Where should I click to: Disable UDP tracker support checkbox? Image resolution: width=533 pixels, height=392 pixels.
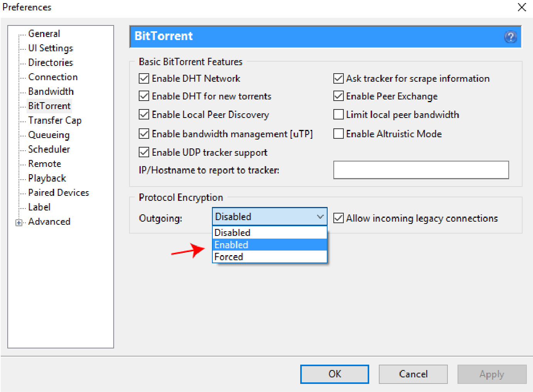click(144, 152)
